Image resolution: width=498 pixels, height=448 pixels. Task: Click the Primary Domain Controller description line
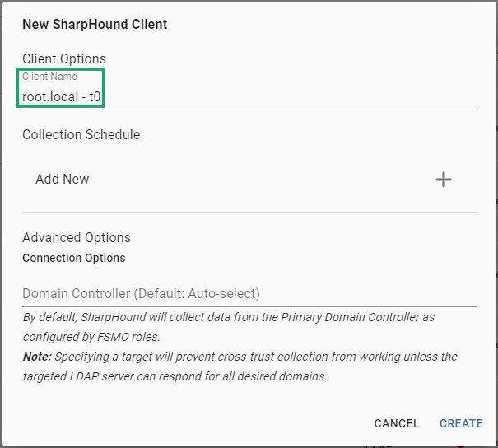pyautogui.click(x=229, y=317)
